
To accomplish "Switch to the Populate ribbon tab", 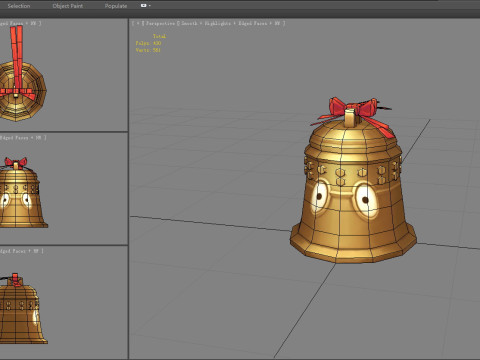I will click(x=116, y=6).
